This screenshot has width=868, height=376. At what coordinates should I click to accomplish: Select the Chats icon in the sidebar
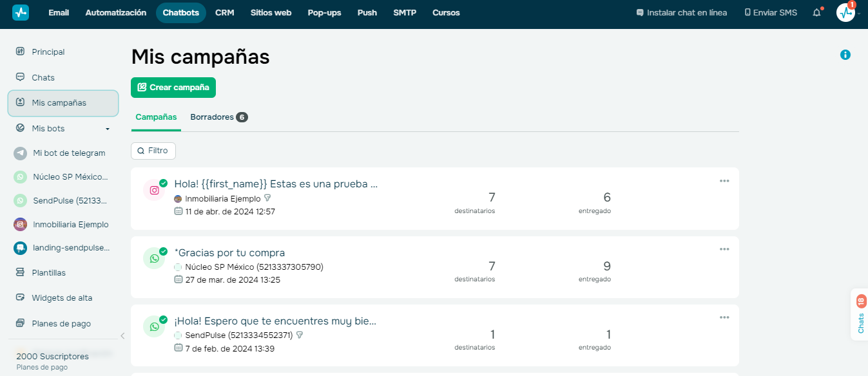21,77
